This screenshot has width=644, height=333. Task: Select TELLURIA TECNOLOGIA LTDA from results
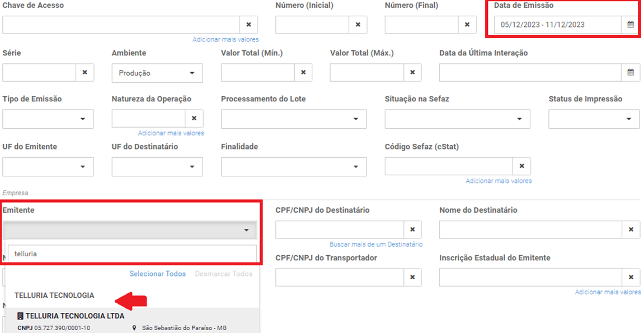pos(132,321)
